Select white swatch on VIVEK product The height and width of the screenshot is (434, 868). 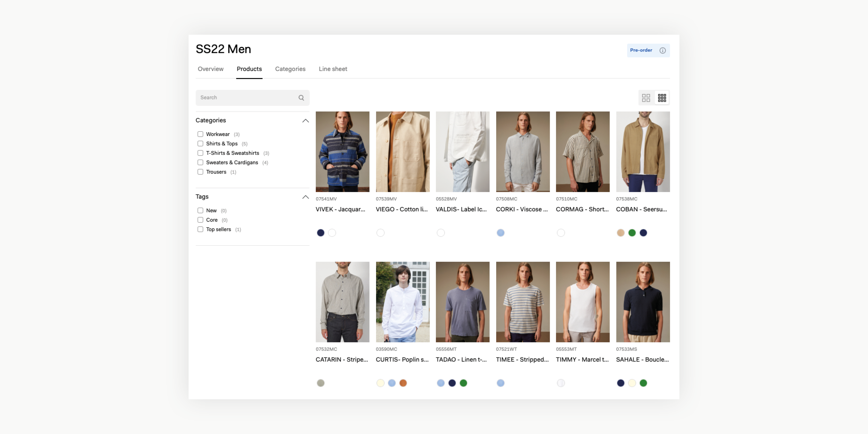tap(332, 233)
